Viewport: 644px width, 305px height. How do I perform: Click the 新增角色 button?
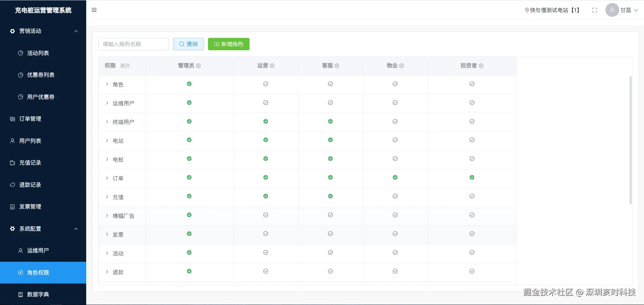coord(229,44)
